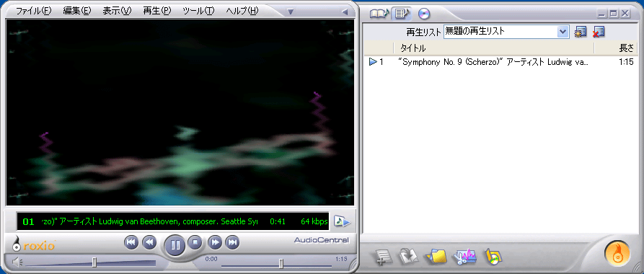Click the playback position slider handle
This screenshot has width=644, height=274.
pos(281,263)
